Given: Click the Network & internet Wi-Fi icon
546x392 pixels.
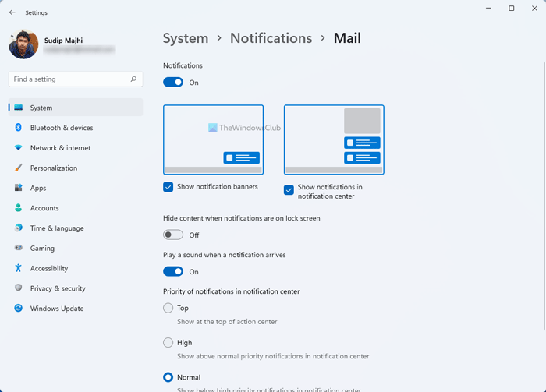Looking at the screenshot, I should tap(18, 148).
